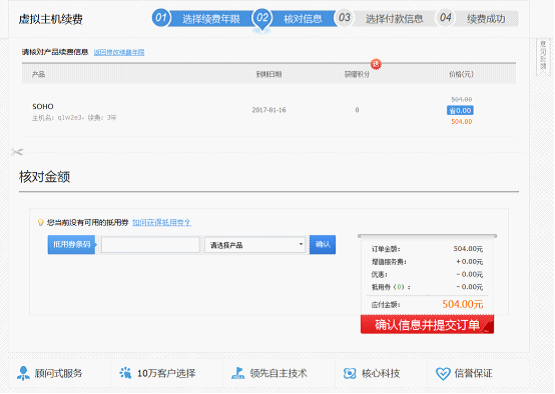Click the orange 504.00 price in table
Image resolution: width=555 pixels, height=394 pixels.
[x=461, y=121]
